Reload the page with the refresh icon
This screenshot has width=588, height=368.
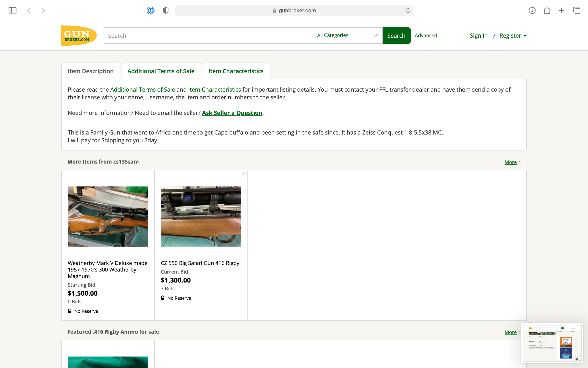click(x=408, y=10)
